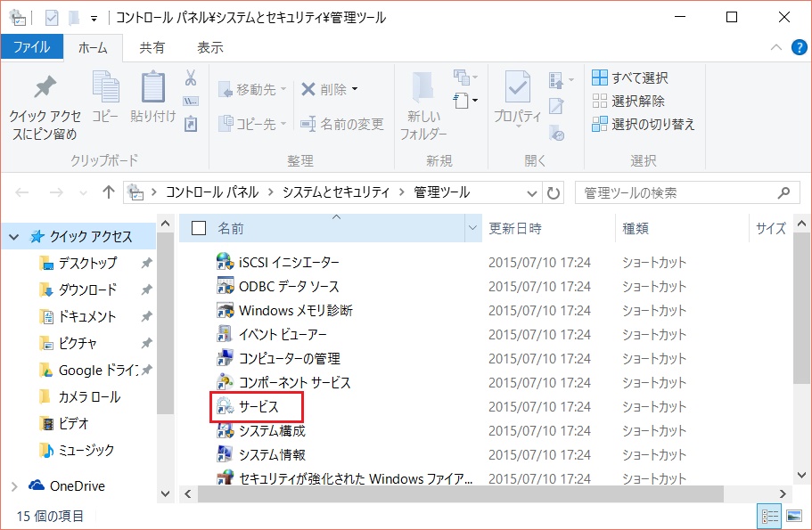812x530 pixels.
Task: Click the システム情報 icon
Action: tap(226, 454)
